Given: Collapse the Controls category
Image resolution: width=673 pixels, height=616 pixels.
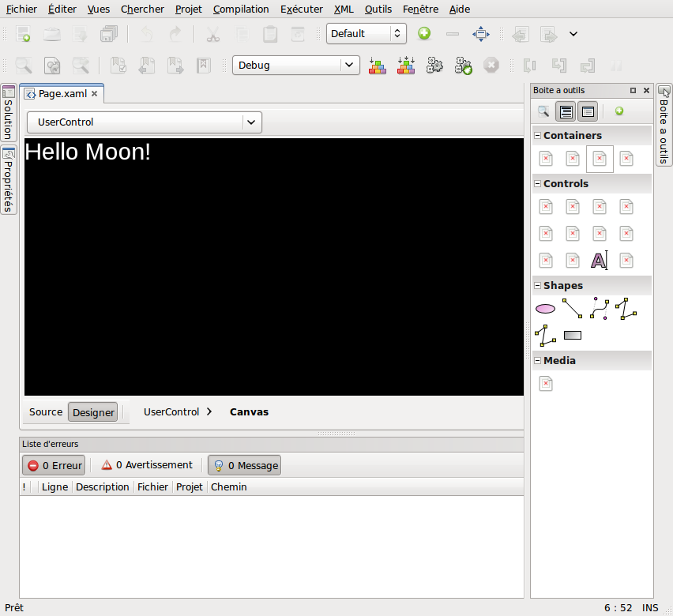Looking at the screenshot, I should coord(537,184).
